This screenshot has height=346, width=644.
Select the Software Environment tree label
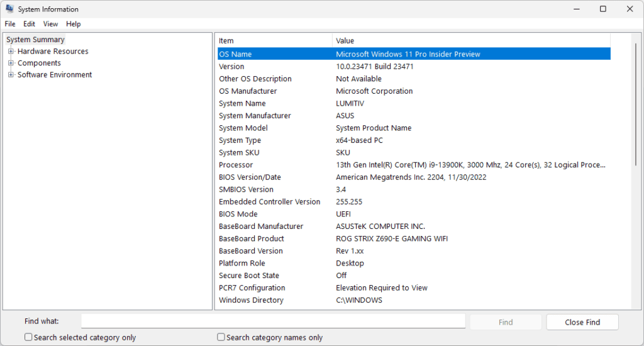point(55,74)
